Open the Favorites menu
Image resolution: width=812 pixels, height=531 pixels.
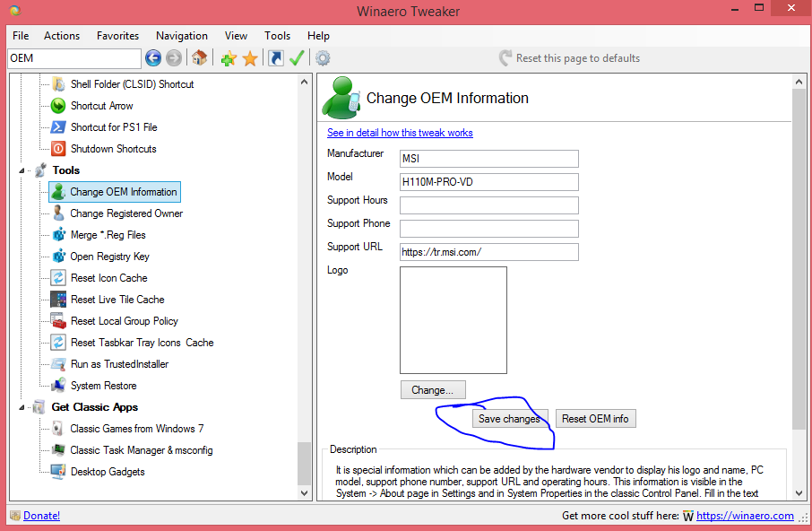tap(117, 36)
